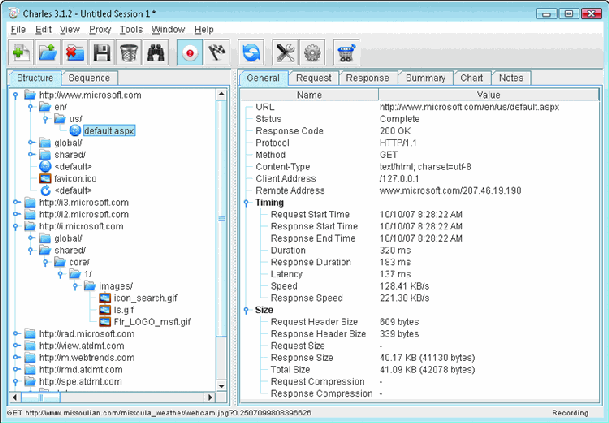This screenshot has width=609, height=423.
Task: Switch to the Chart tab
Action: [x=472, y=78]
